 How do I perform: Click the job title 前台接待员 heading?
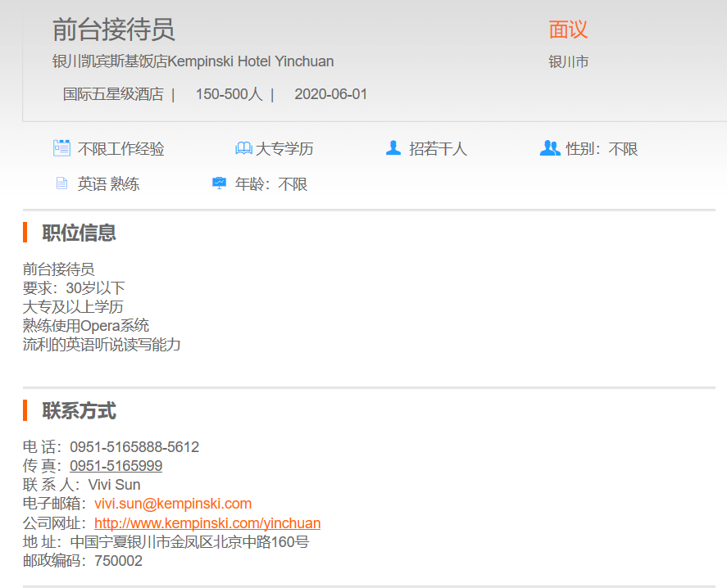114,30
